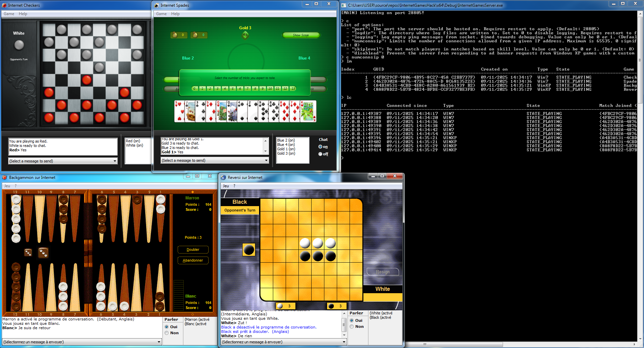The image size is (644, 348).
Task: Click the Doubler button in Backgammon
Action: 193,249
